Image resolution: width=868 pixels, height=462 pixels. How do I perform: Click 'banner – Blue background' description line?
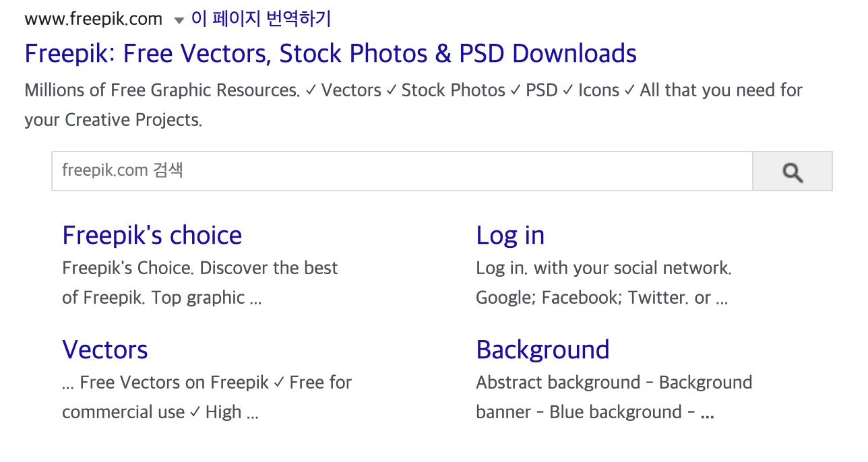pyautogui.click(x=585, y=412)
